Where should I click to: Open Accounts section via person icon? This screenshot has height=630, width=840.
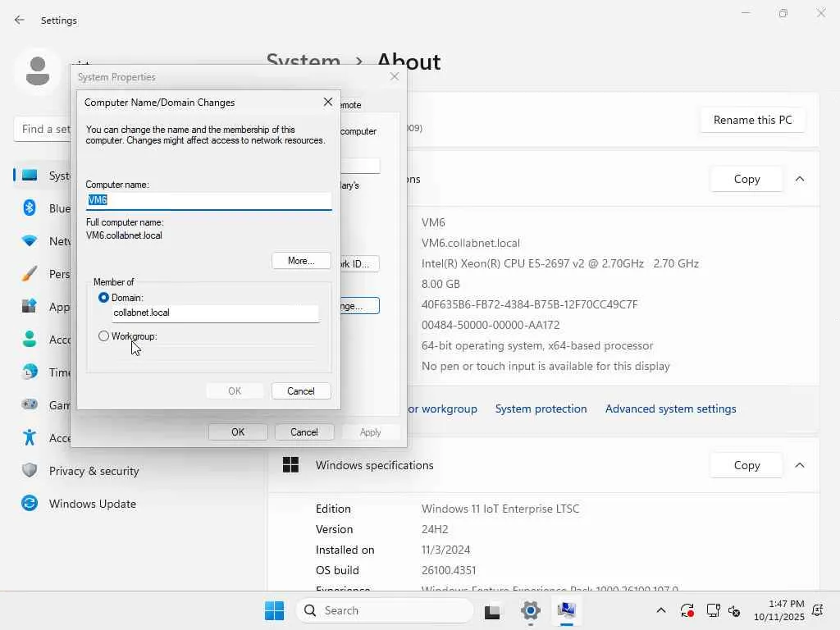[x=30, y=339]
